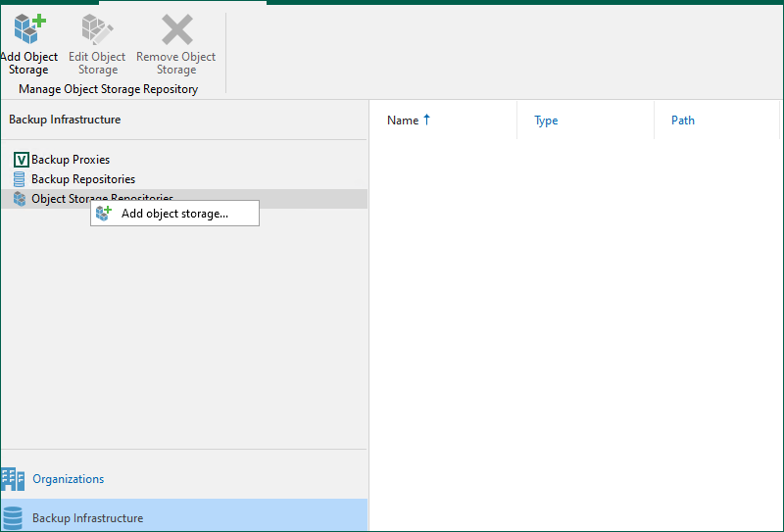Click the Remove Object Storage X icon
This screenshot has height=532, width=784.
coord(177,29)
